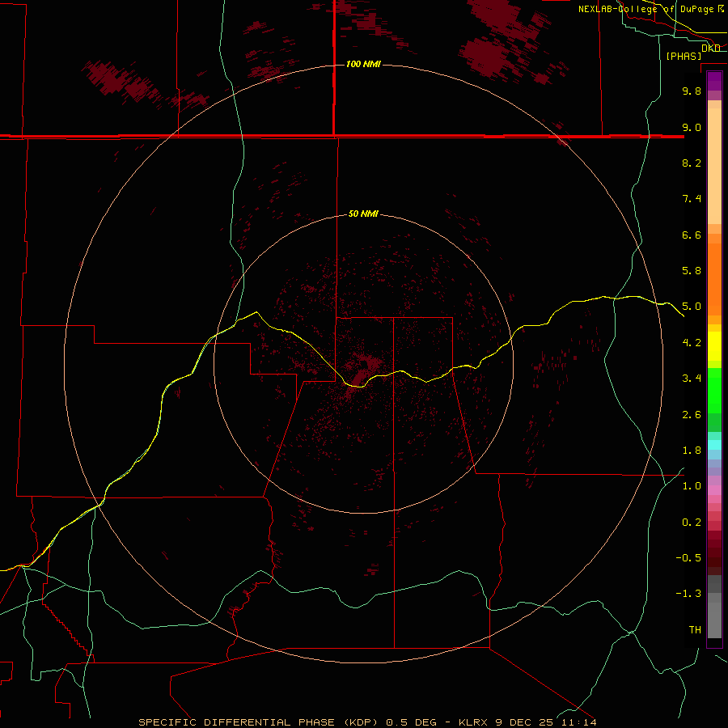
Task: Select the -1.3 colorbar scale value
Action: click(x=688, y=594)
